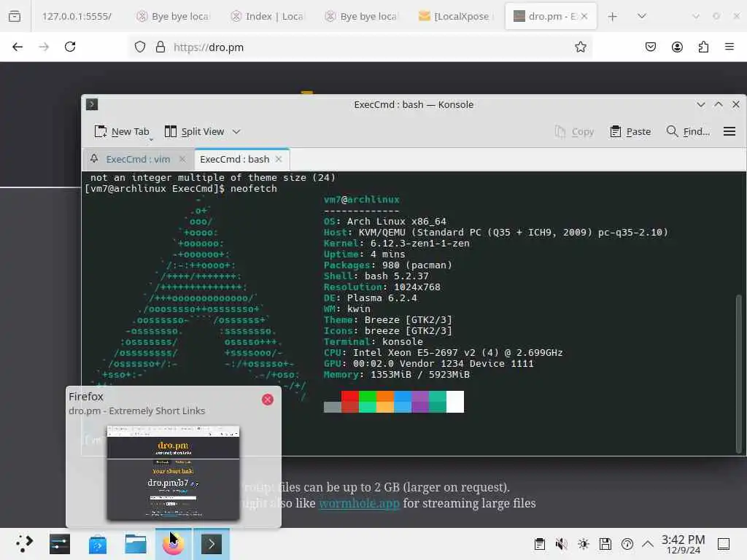
Task: Open the Firefox hamburger menu
Action: tap(729, 47)
